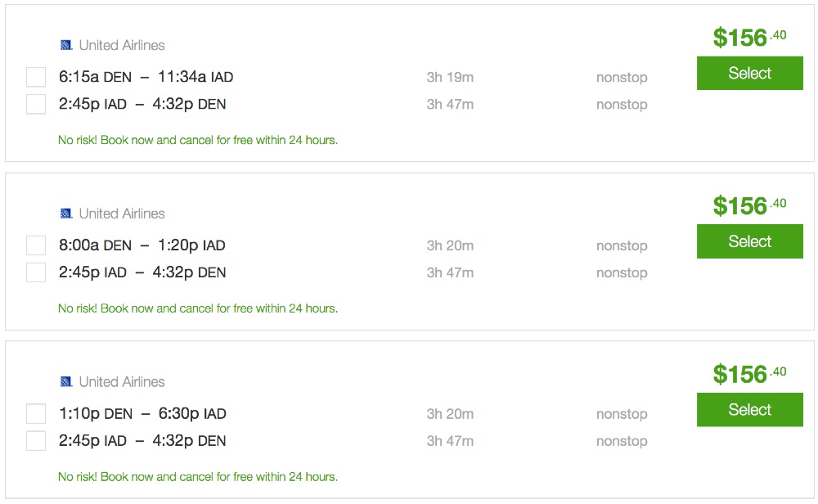Tick the return flight checkbox in second result
818x504 pixels.
[x=36, y=272]
